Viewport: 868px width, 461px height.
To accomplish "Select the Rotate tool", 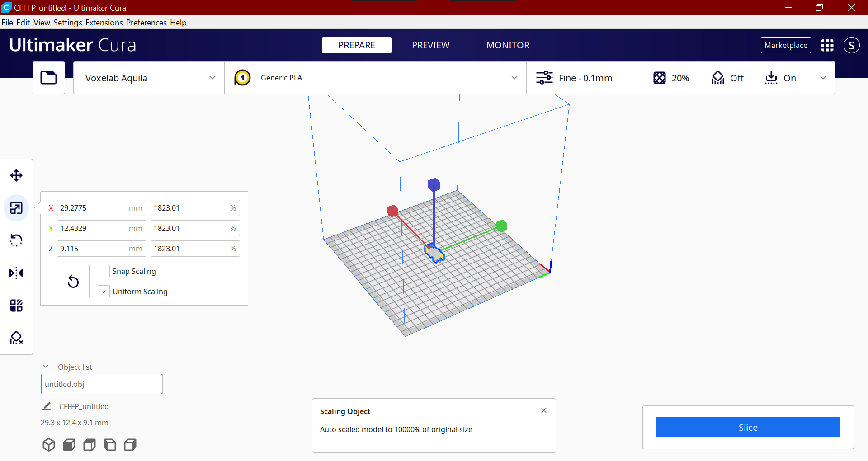I will 16,240.
